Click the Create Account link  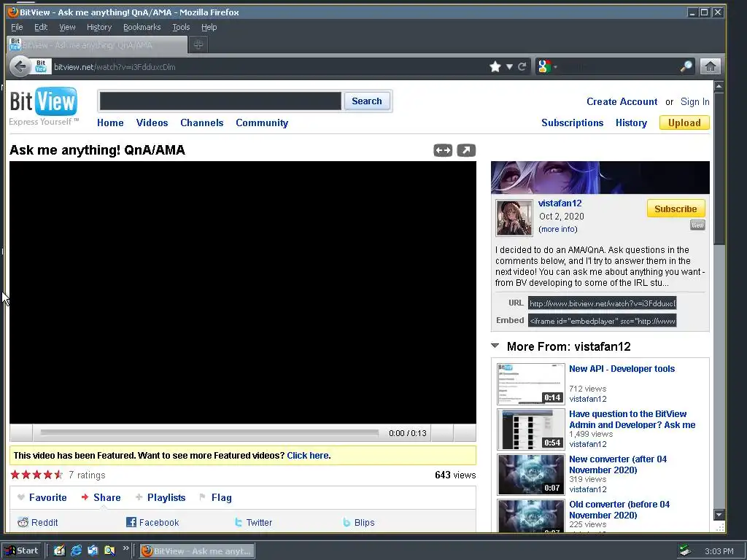point(622,101)
